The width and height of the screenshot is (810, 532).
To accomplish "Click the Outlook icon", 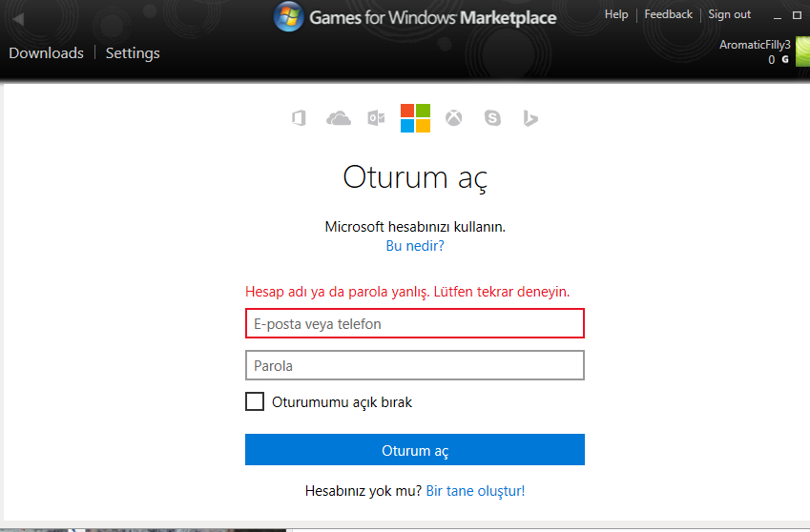I will tap(376, 118).
